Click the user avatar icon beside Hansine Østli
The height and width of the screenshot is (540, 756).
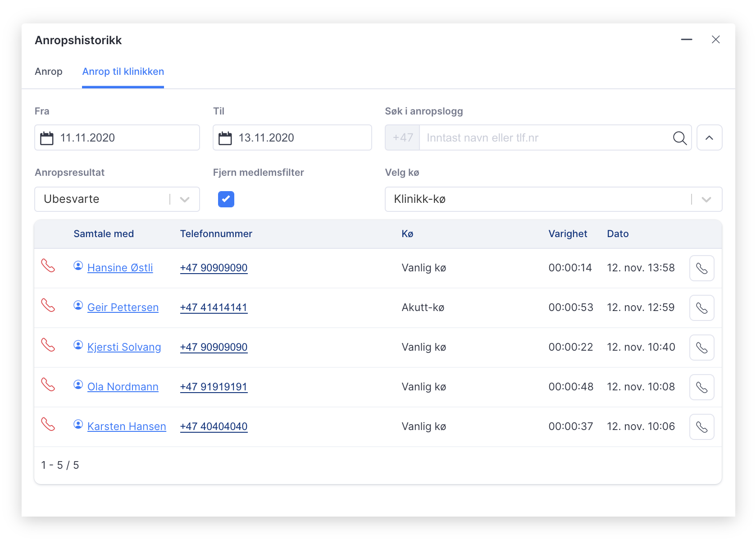[x=78, y=266]
